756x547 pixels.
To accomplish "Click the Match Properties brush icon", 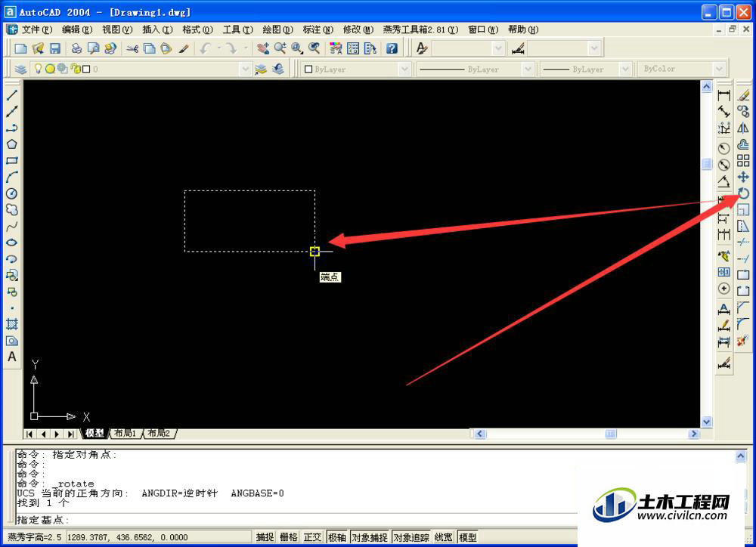I will pyautogui.click(x=184, y=48).
